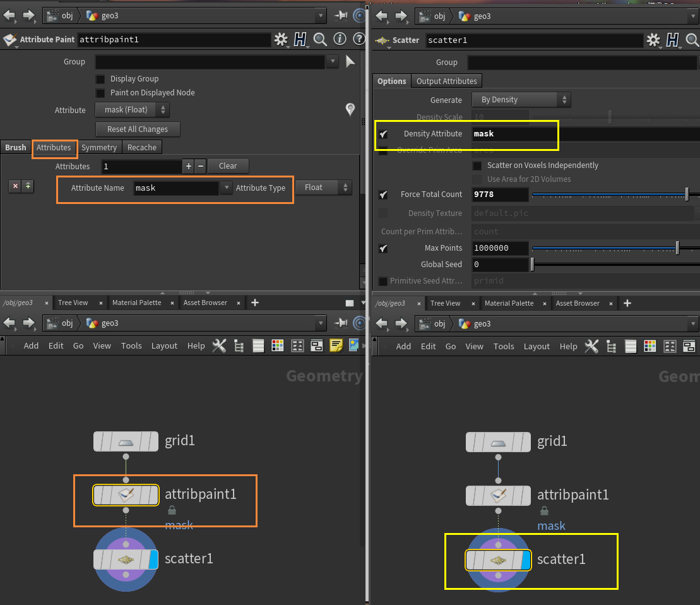Image resolution: width=700 pixels, height=605 pixels.
Task: Click pin icon in top-left parameter pane
Action: pos(341,16)
